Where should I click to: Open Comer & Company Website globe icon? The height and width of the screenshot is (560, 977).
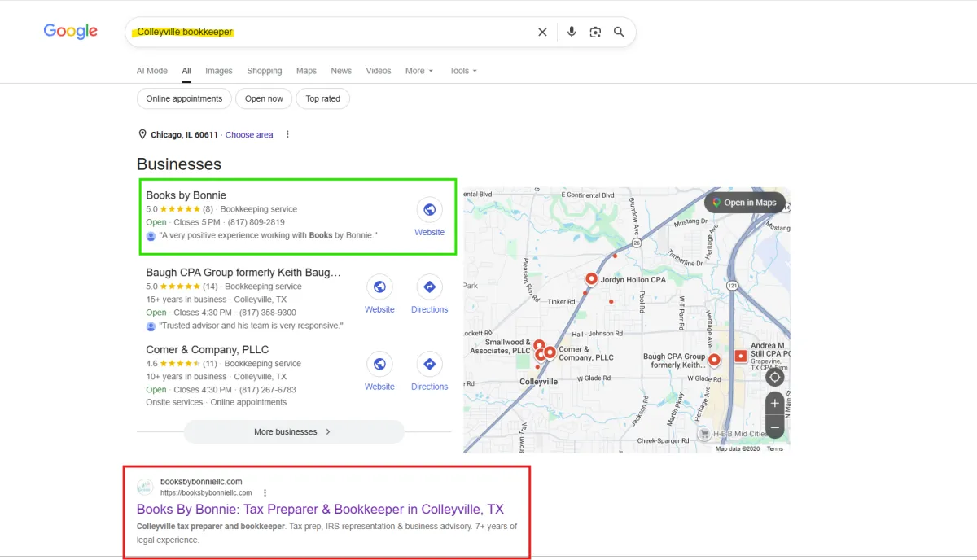coord(379,365)
